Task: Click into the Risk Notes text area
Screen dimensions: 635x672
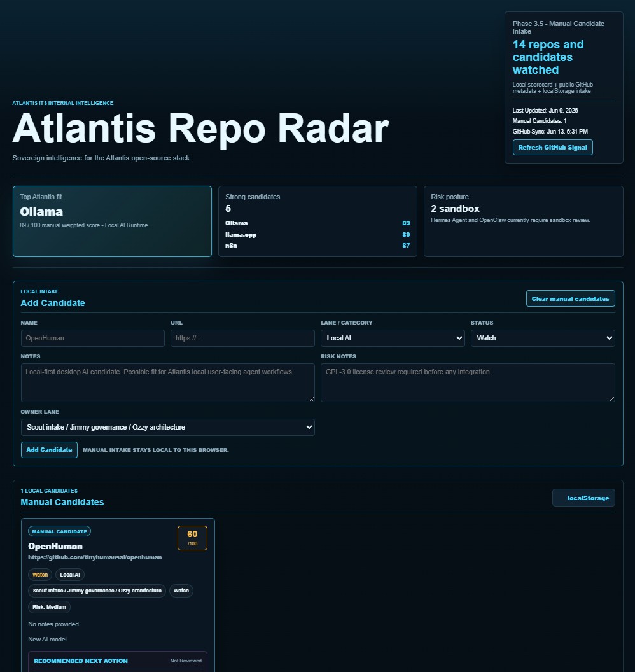Action: point(468,382)
